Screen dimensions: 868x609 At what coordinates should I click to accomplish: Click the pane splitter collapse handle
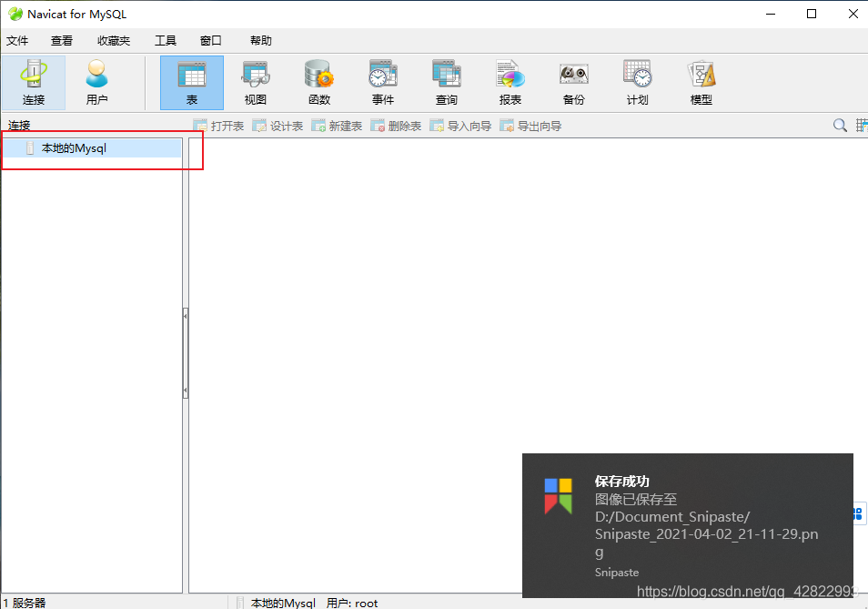coord(186,353)
